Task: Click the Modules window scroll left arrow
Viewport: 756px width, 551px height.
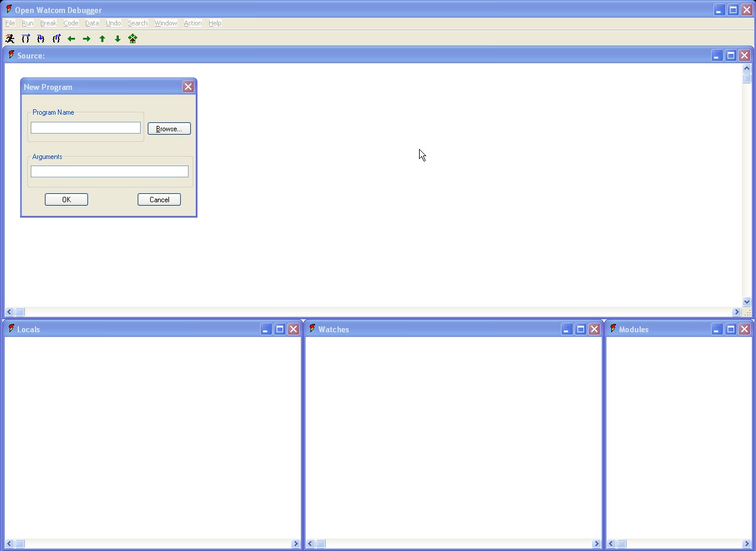Action: pos(611,543)
